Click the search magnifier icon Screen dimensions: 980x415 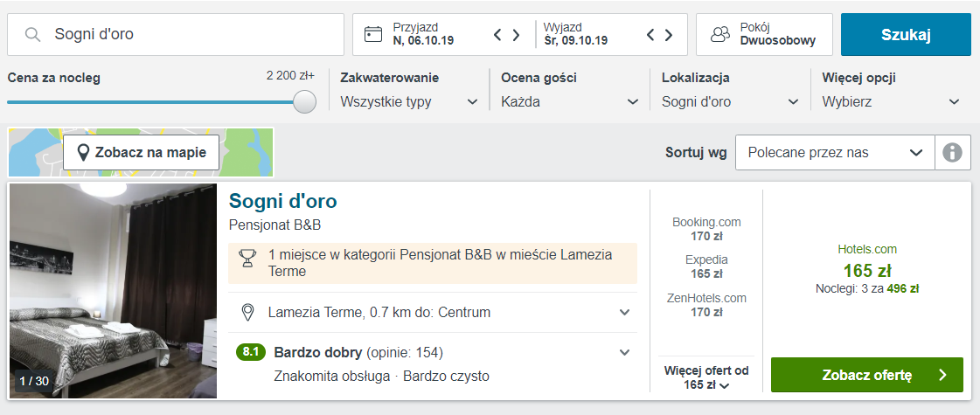pos(33,35)
